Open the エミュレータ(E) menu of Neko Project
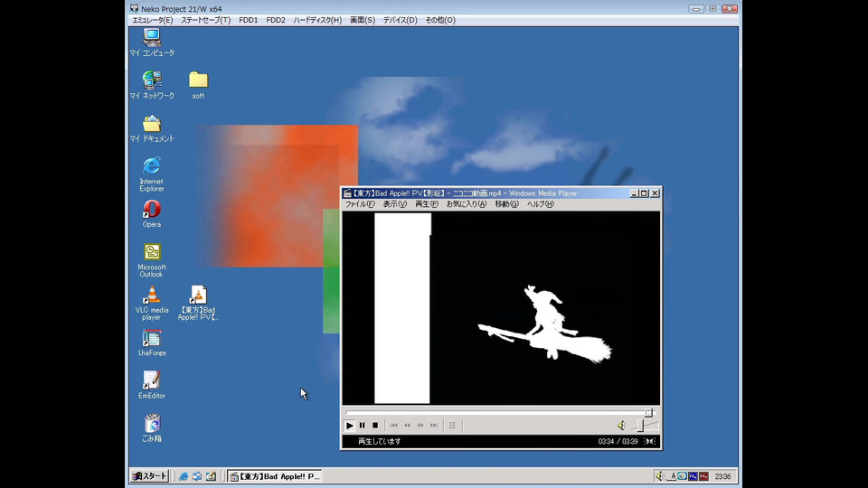The height and width of the screenshot is (488, 868). tap(152, 20)
